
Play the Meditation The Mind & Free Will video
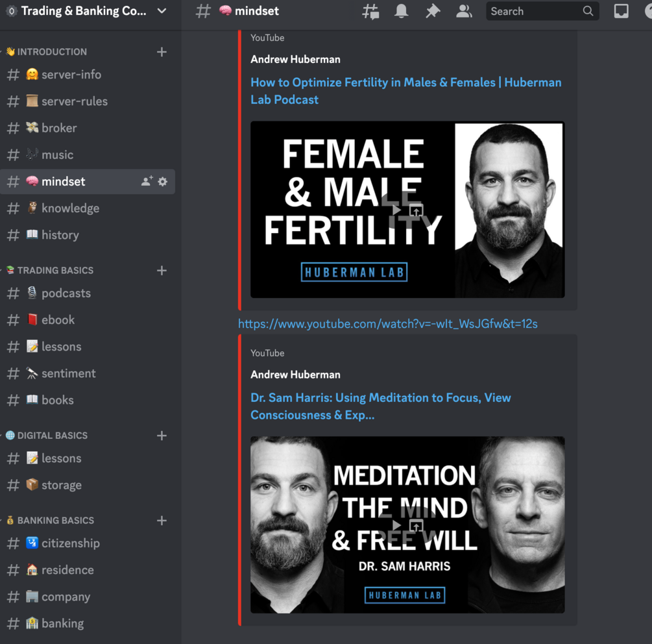(x=397, y=525)
